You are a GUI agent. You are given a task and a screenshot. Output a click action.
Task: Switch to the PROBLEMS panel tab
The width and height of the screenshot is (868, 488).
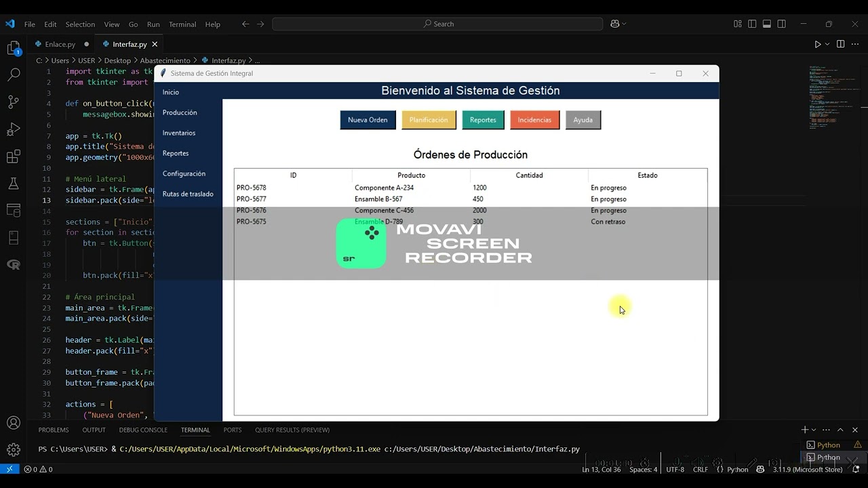(x=54, y=430)
